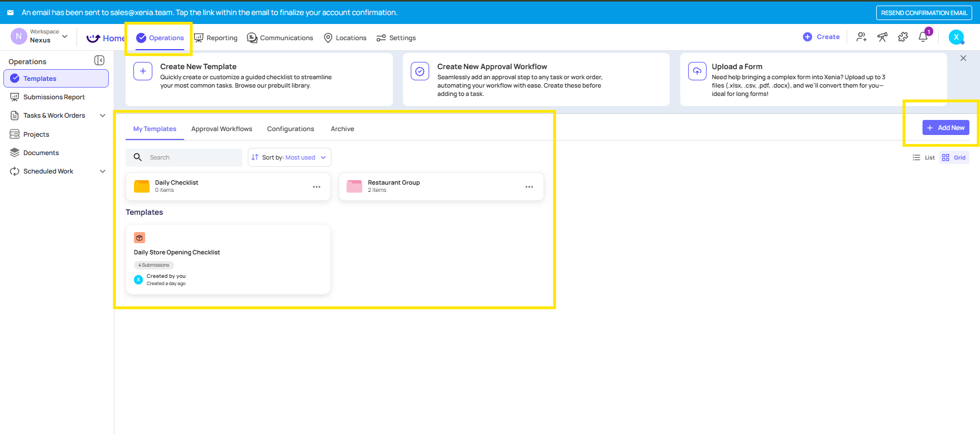Open the Sort by Most used dropdown
Image resolution: width=980 pixels, height=434 pixels.
289,157
